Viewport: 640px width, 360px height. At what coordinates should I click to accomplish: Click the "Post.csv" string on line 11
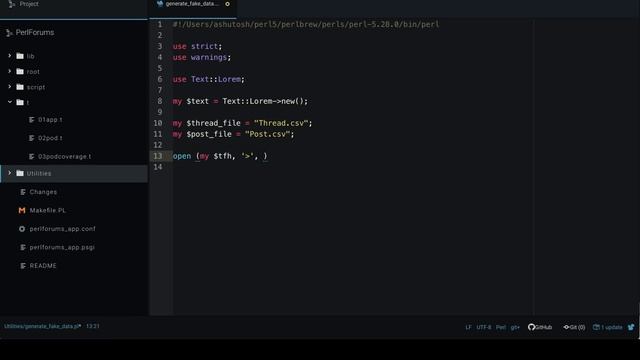coord(267,134)
